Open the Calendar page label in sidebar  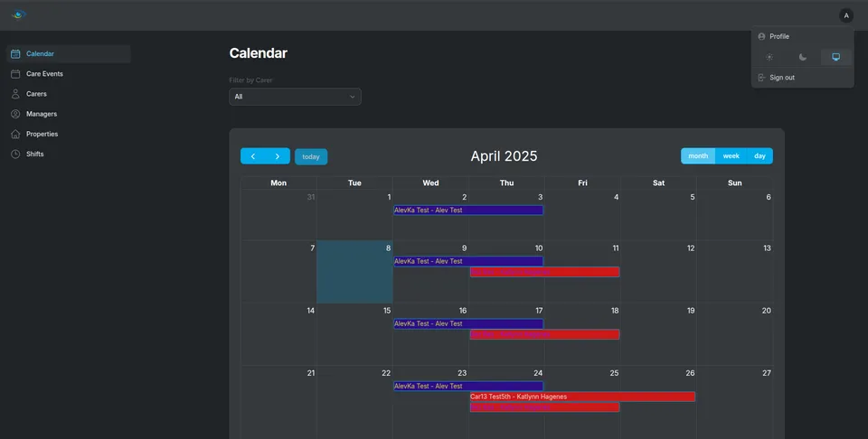(x=40, y=53)
